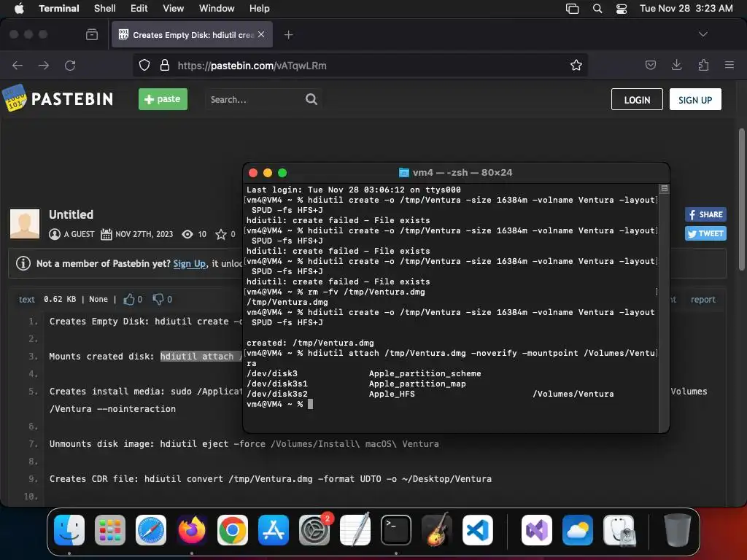Reload the current page
This screenshot has width=747, height=560.
point(70,65)
